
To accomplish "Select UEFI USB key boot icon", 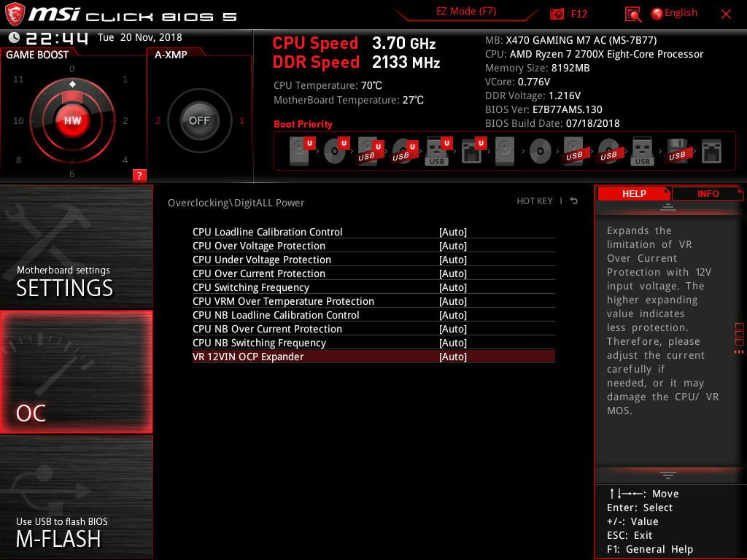I will (438, 151).
